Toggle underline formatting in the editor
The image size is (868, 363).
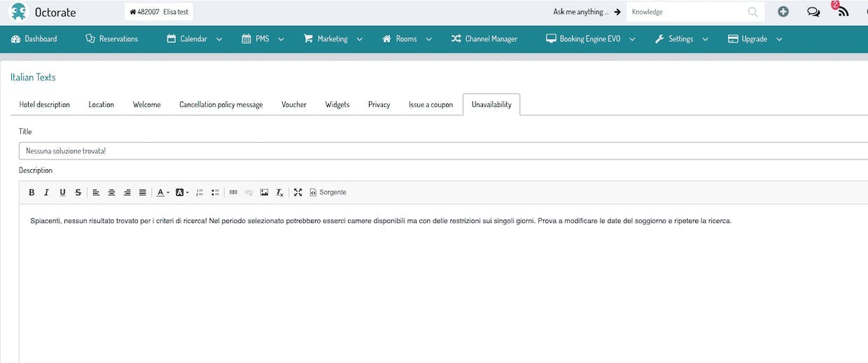(x=62, y=192)
